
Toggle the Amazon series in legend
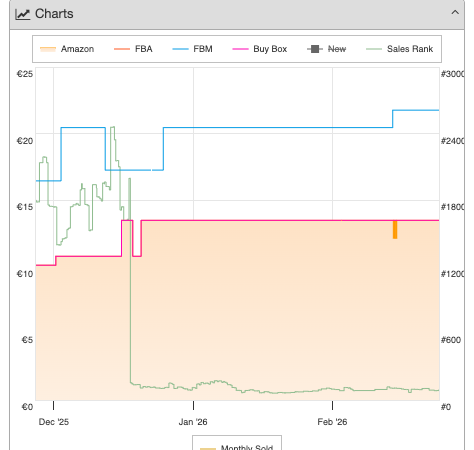[x=67, y=49]
